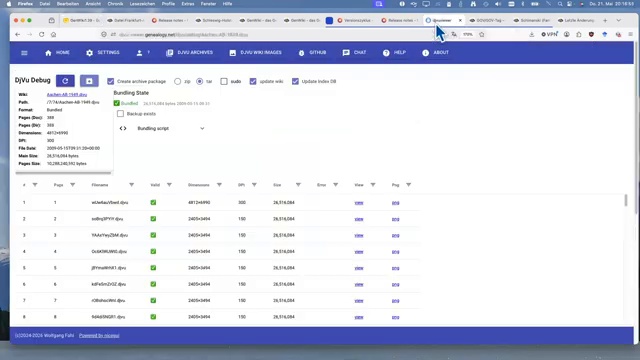Click the translate page icon in address bar
This screenshot has height=360, width=640.
pos(454,35)
